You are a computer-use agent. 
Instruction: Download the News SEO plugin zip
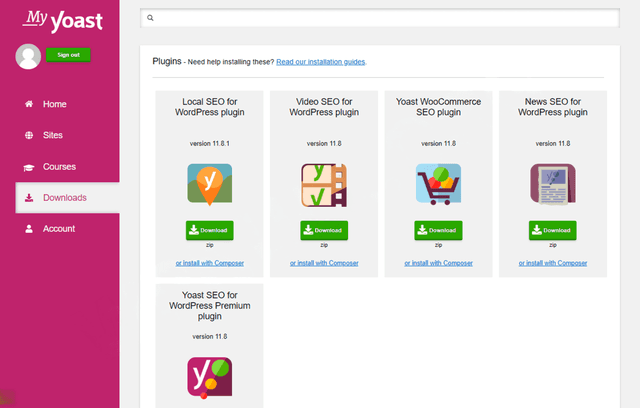tap(553, 231)
